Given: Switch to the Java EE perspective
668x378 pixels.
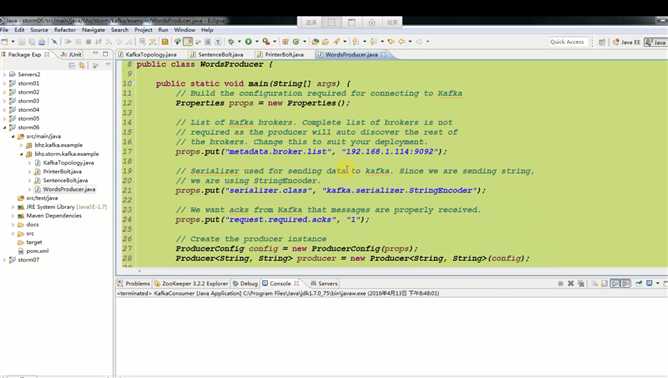Looking at the screenshot, I should click(x=626, y=42).
